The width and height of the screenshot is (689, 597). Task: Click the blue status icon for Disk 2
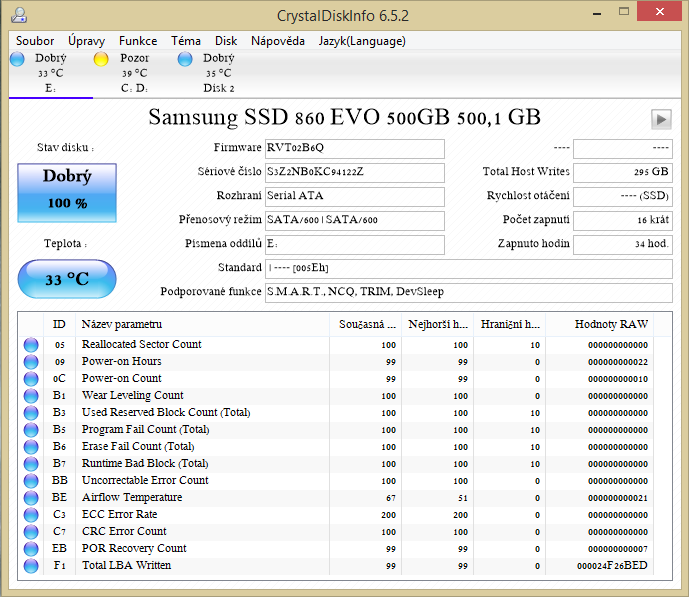click(185, 60)
